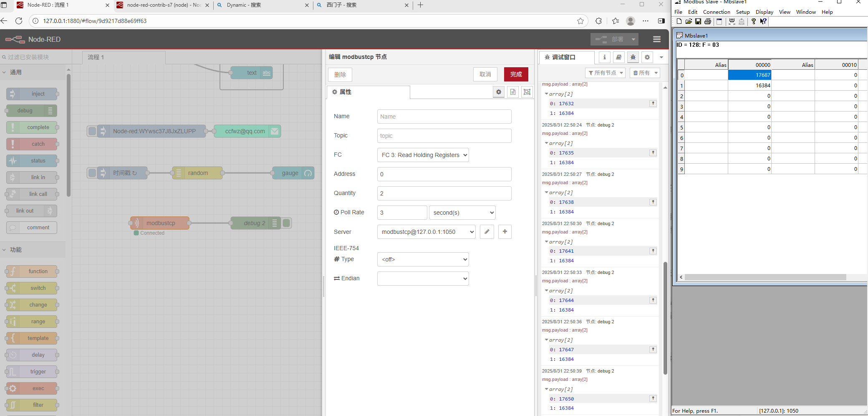Click 完成 Done button

pyautogui.click(x=516, y=74)
